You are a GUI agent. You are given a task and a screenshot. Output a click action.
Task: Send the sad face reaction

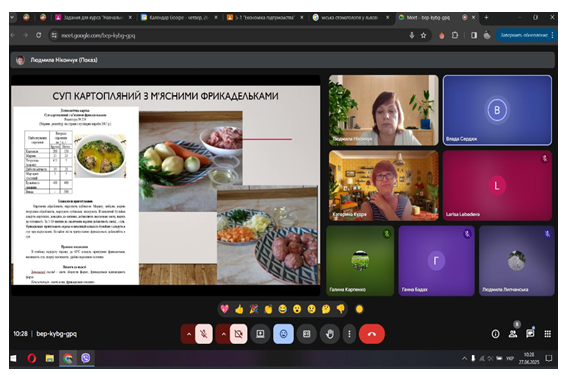[x=311, y=309]
